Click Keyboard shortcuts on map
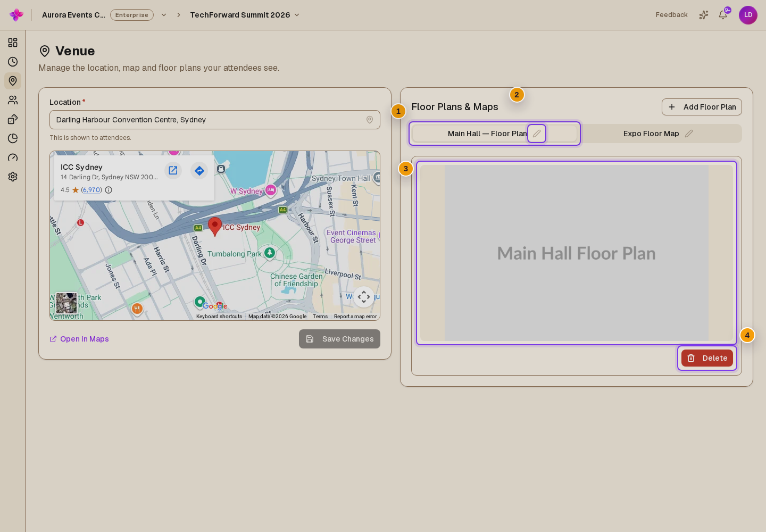The width and height of the screenshot is (766, 532). click(219, 317)
